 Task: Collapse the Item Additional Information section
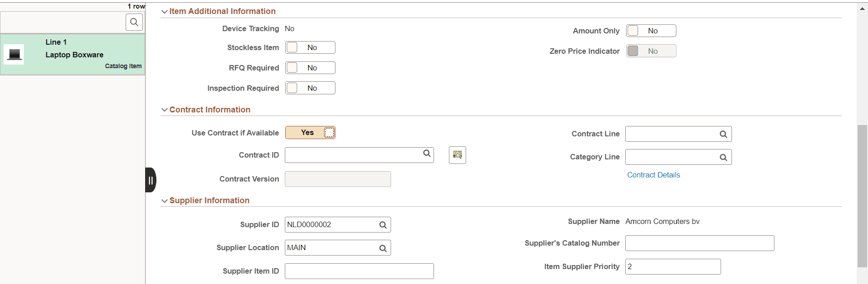(165, 11)
